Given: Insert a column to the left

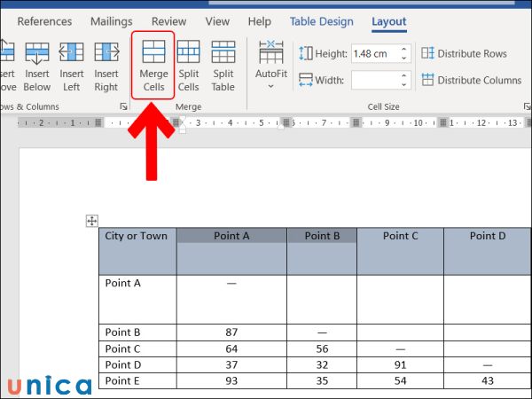Looking at the screenshot, I should [72, 65].
